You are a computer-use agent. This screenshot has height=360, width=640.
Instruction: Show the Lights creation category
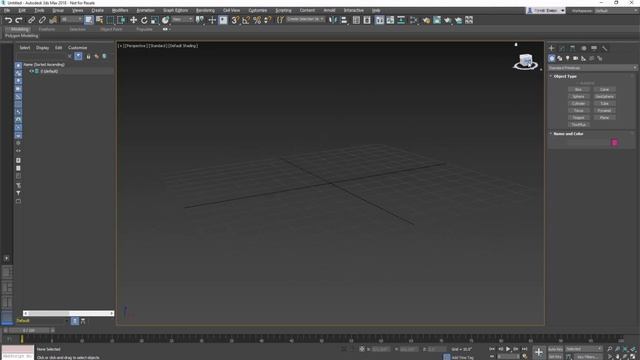(x=567, y=58)
